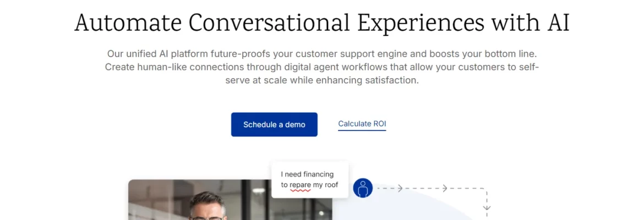Click the line starting "Create human-like connections"

click(322, 67)
